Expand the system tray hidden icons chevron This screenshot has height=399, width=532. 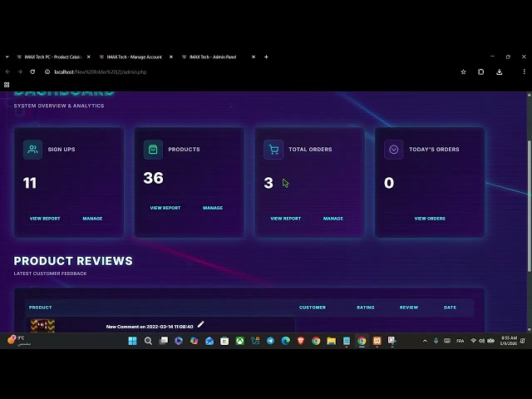click(x=425, y=341)
